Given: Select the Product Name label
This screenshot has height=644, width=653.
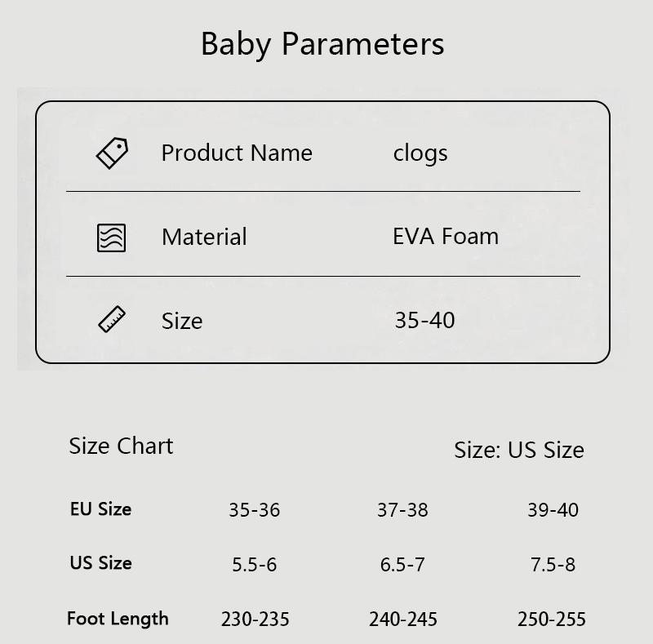Looking at the screenshot, I should pyautogui.click(x=237, y=153).
